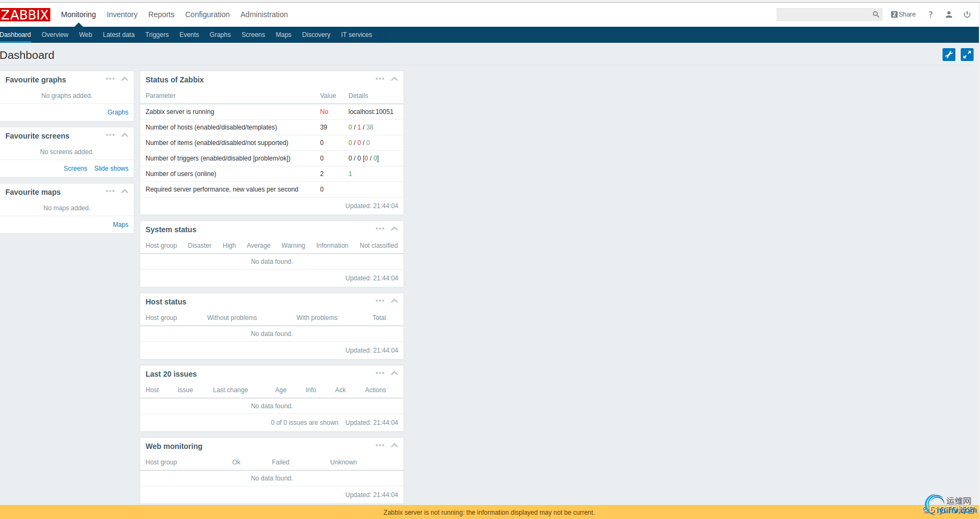Open Status of Zabbix three-dot menu

tap(380, 79)
